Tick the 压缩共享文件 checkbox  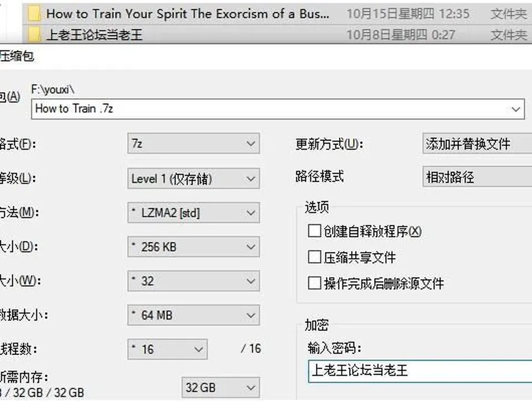[314, 257]
